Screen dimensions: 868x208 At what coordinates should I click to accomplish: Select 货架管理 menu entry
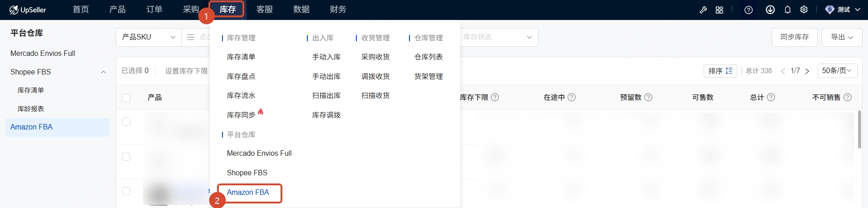point(429,76)
